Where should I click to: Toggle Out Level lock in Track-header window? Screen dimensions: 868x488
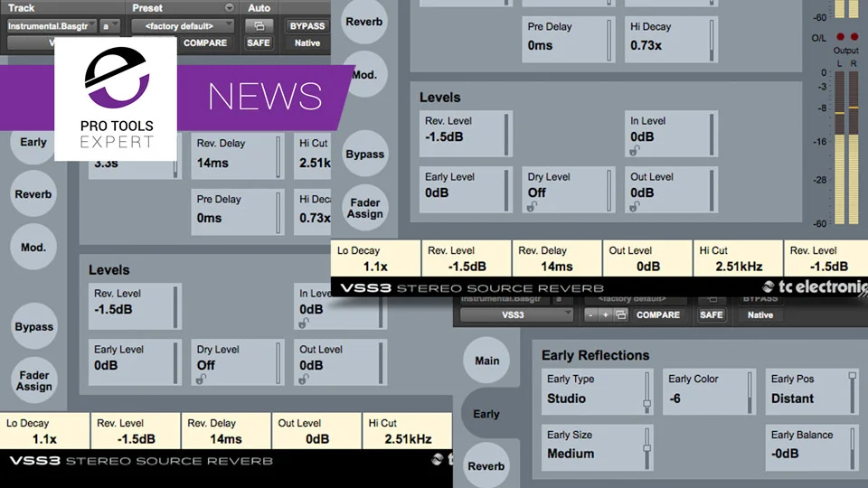304,379
